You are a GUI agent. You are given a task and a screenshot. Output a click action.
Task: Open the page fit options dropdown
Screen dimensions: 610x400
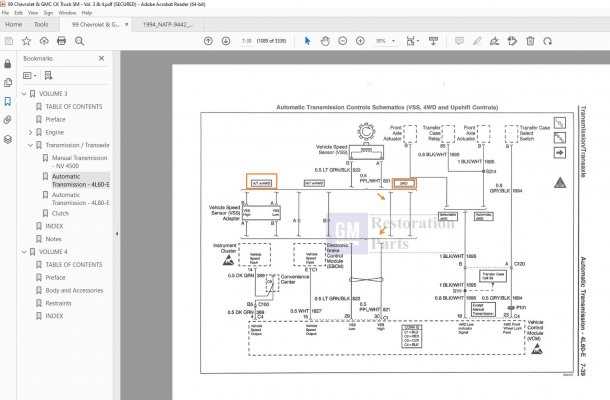coord(412,41)
